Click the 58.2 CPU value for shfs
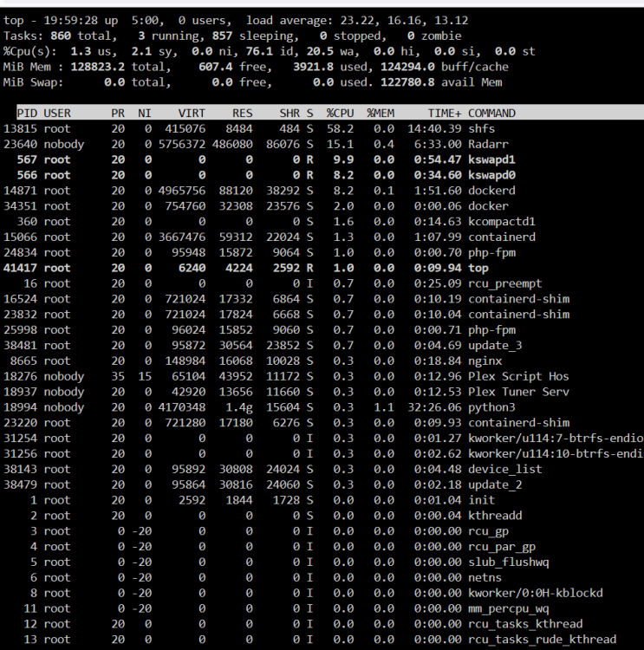The height and width of the screenshot is (650, 644). [340, 128]
